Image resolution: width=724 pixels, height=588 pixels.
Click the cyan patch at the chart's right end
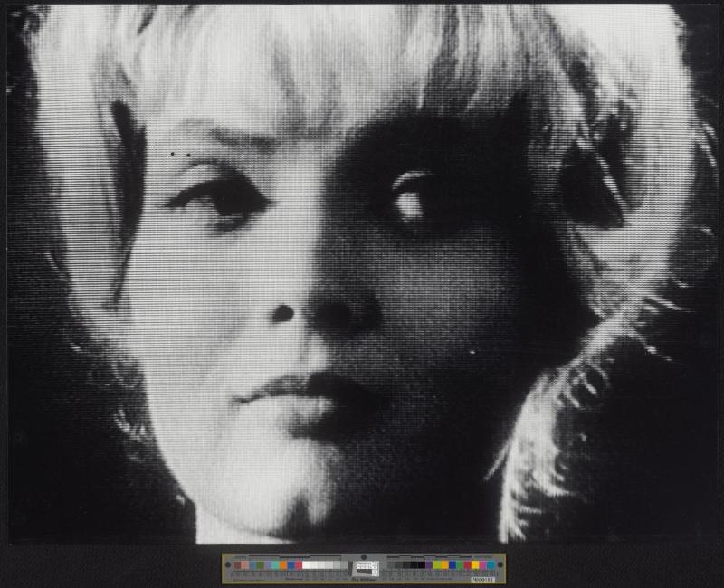[491, 564]
